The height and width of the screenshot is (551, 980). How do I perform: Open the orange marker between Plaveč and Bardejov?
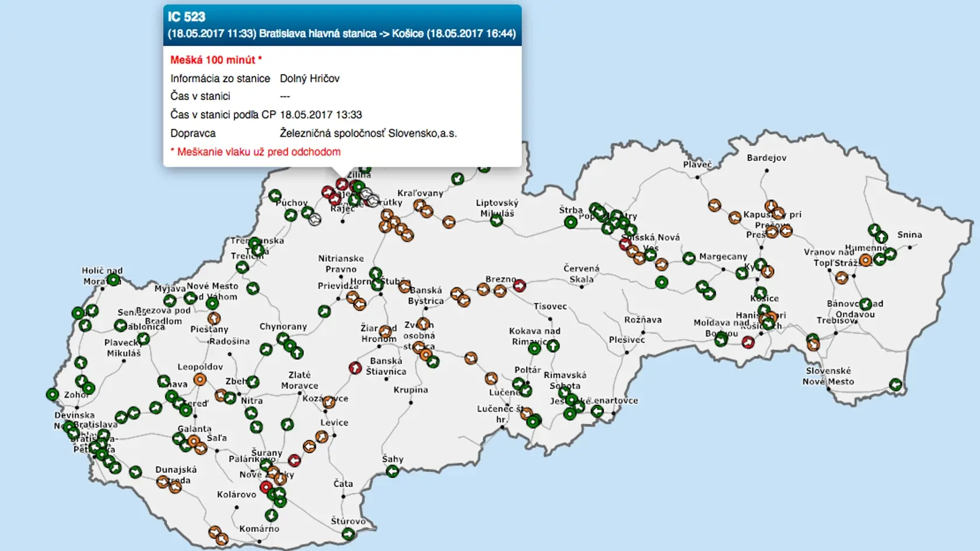click(715, 205)
